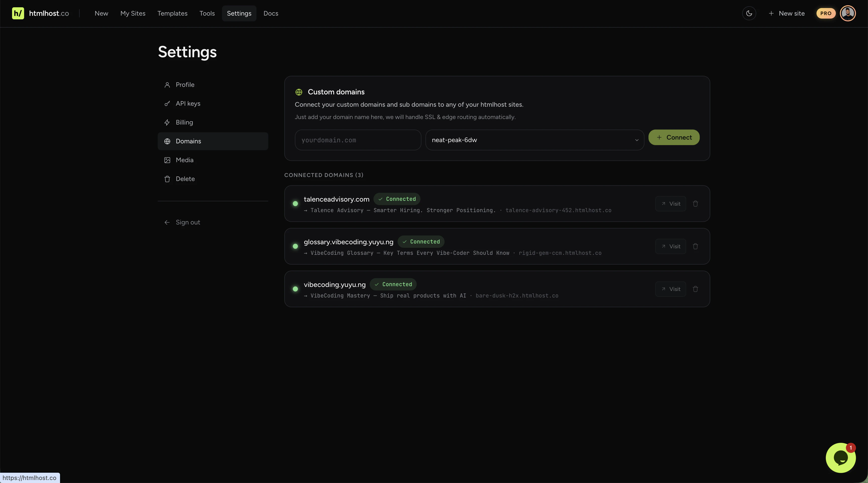Viewport: 868px width, 483px height.
Task: Click Connected badge on the vibecoding.yuyu.ng row
Action: (393, 285)
